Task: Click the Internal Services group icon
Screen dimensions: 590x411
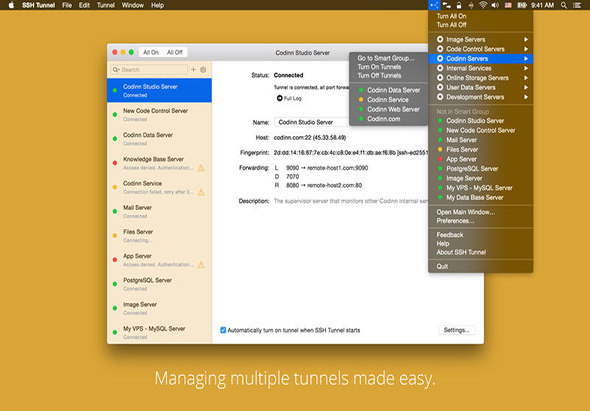Action: pos(440,68)
